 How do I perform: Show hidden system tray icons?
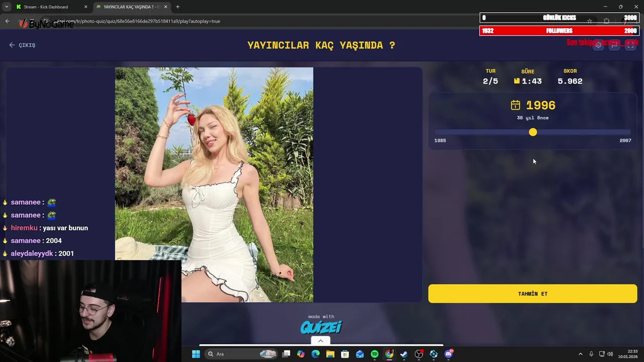[580, 354]
